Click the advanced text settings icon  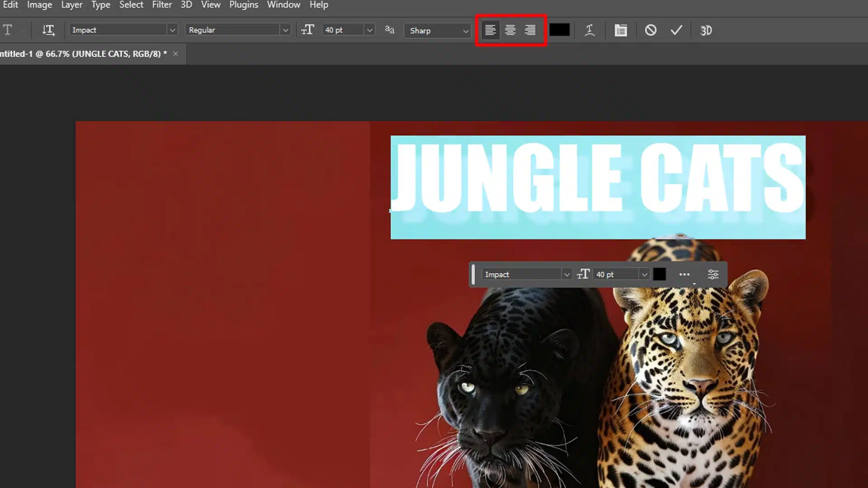coord(713,274)
